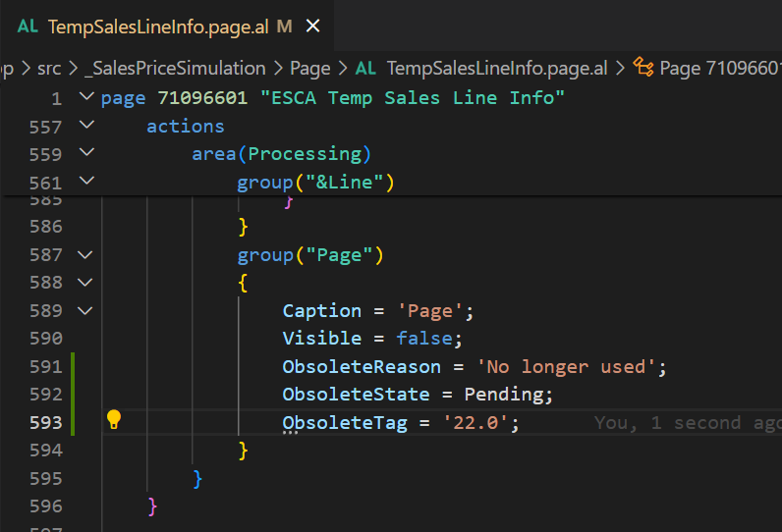Click the Caption property on line 589
This screenshot has width=782, height=532.
[x=322, y=311]
